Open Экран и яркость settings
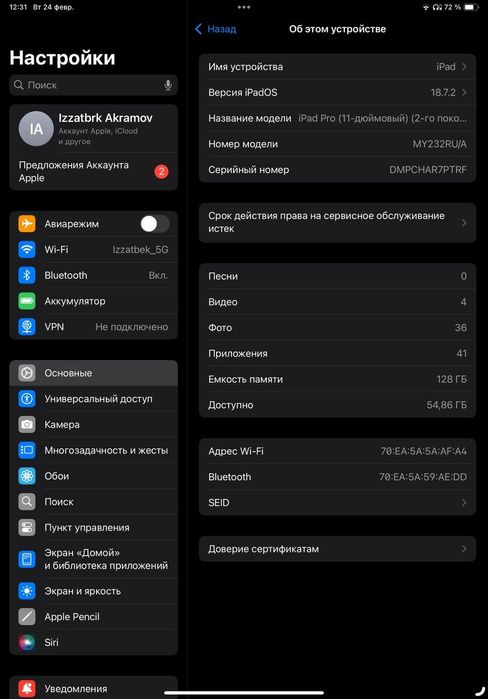Viewport: 488px width, 699px height. pos(94,591)
